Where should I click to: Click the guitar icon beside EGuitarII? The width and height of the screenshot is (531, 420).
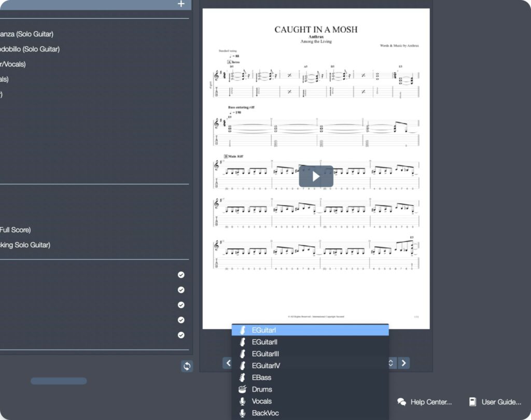pos(243,342)
